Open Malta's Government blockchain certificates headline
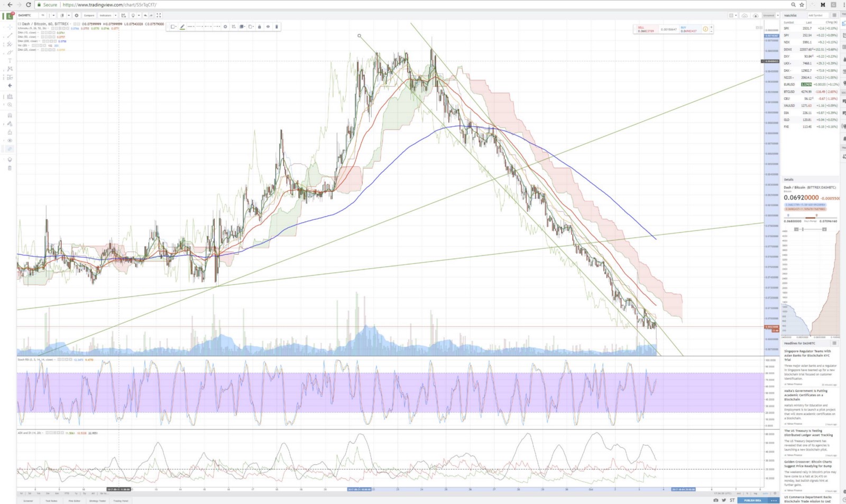 (806, 395)
